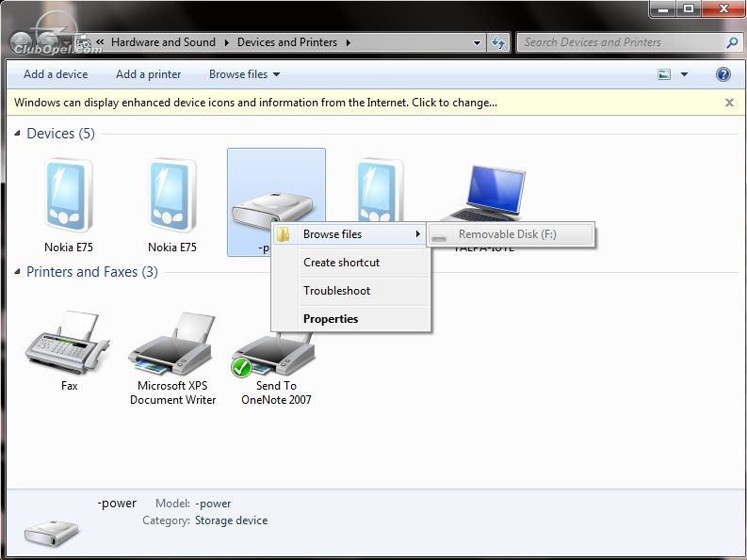Click the Devices (5) group heading
Image resolution: width=747 pixels, height=560 pixels.
60,134
